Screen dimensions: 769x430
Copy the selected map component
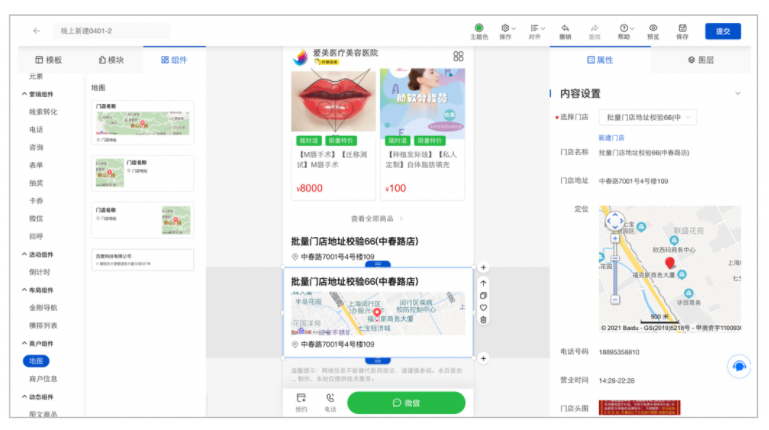(x=483, y=296)
